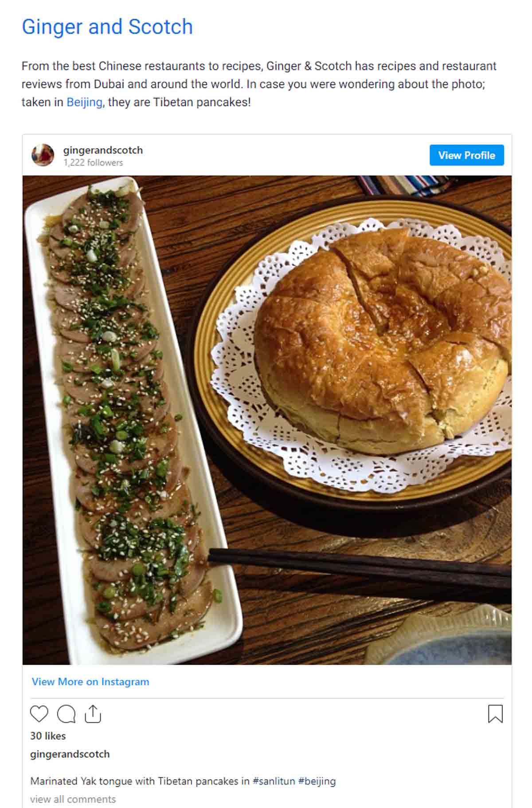Click the gingerandscotch profile avatar
This screenshot has width=532, height=808.
click(43, 155)
